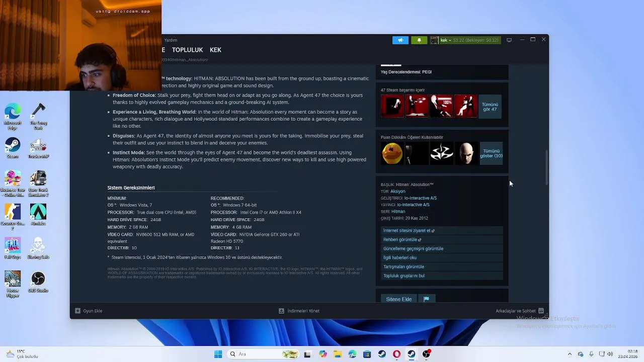Click the Sitene Ekle button
644x362 pixels.
coord(399,299)
